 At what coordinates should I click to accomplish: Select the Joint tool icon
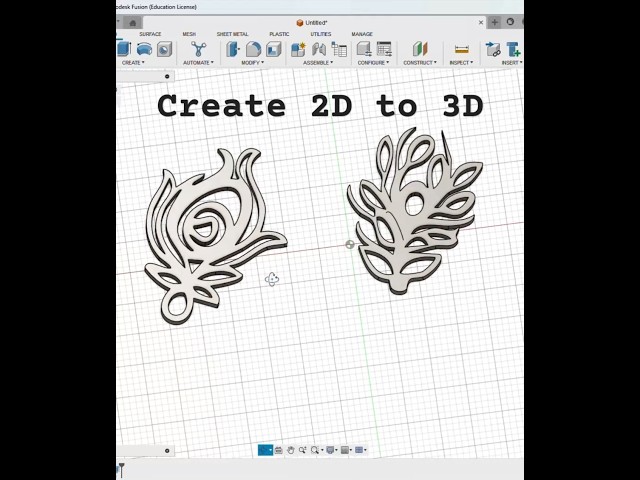click(319, 49)
